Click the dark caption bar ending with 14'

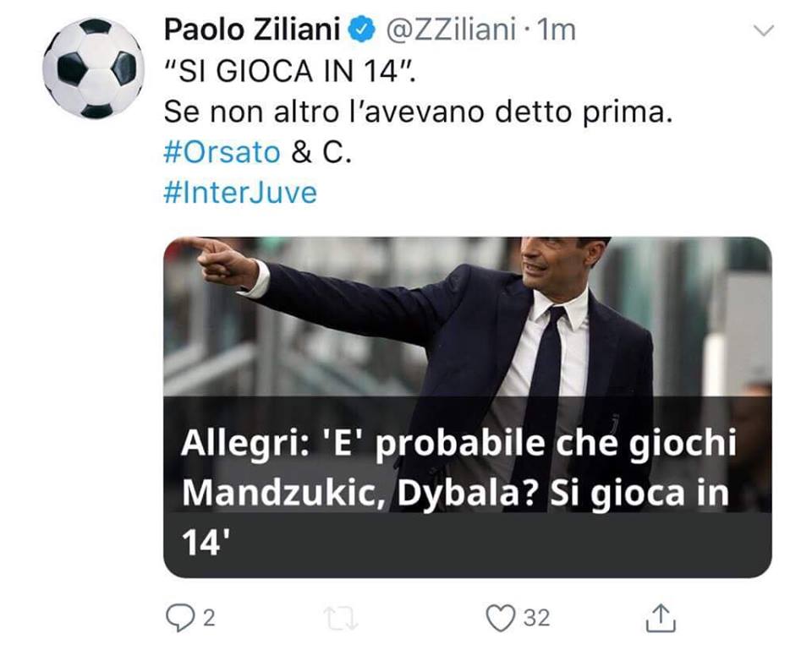[467, 487]
